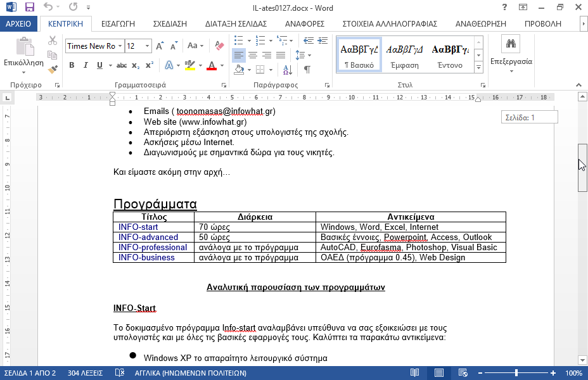Viewport: 588px width, 380px height.
Task: Switch to Web Layout view
Action: coord(463,373)
